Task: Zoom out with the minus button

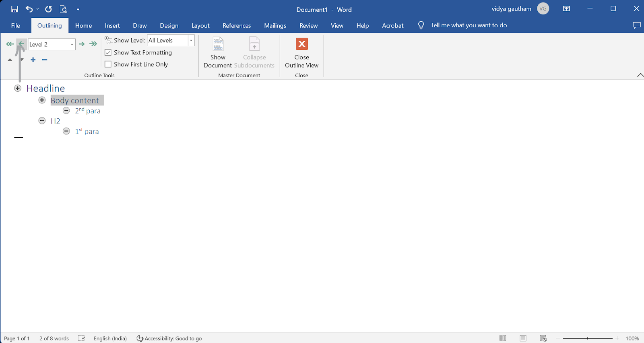Action: pyautogui.click(x=558, y=338)
